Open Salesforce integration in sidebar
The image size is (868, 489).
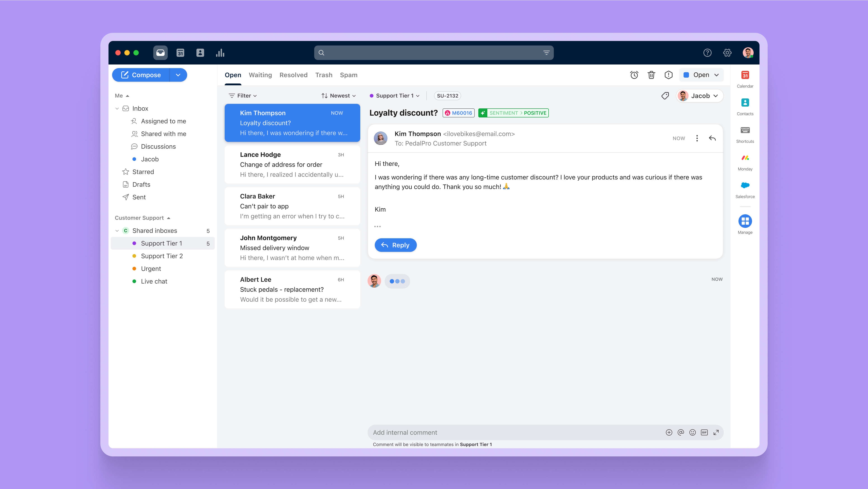tap(745, 186)
